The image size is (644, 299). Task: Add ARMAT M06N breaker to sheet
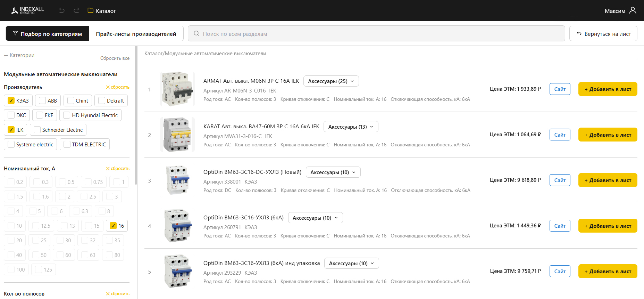pyautogui.click(x=608, y=89)
